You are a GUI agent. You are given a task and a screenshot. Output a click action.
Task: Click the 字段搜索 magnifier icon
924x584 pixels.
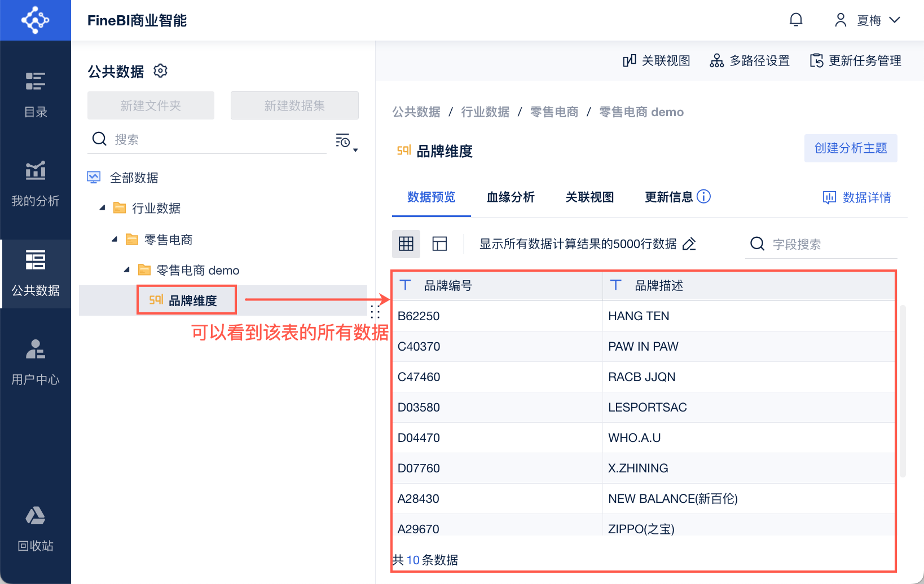click(x=757, y=244)
